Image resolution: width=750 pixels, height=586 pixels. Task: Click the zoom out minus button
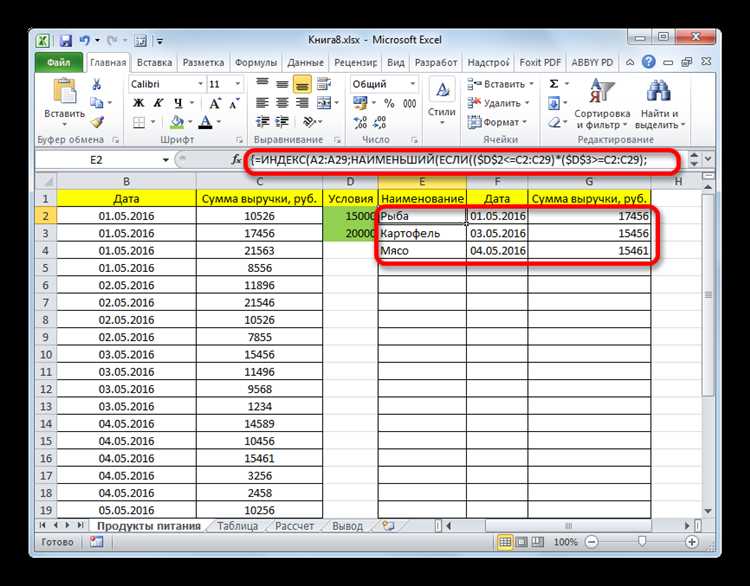click(x=592, y=542)
